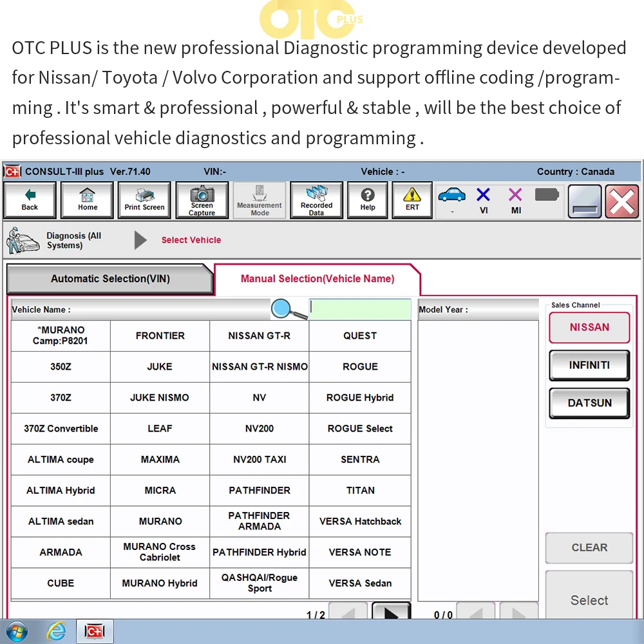Click the vehicle name search field
This screenshot has height=644, width=644.
[360, 309]
